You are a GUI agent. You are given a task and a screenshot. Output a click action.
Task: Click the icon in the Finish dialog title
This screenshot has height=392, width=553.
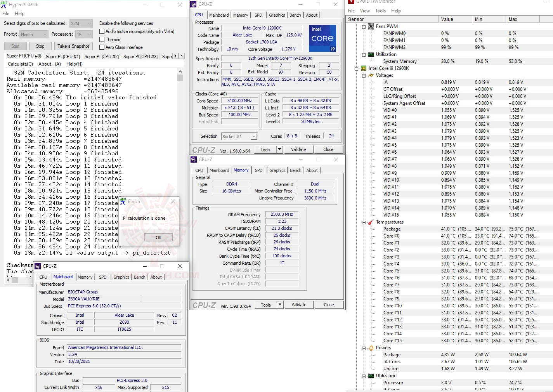(x=123, y=201)
